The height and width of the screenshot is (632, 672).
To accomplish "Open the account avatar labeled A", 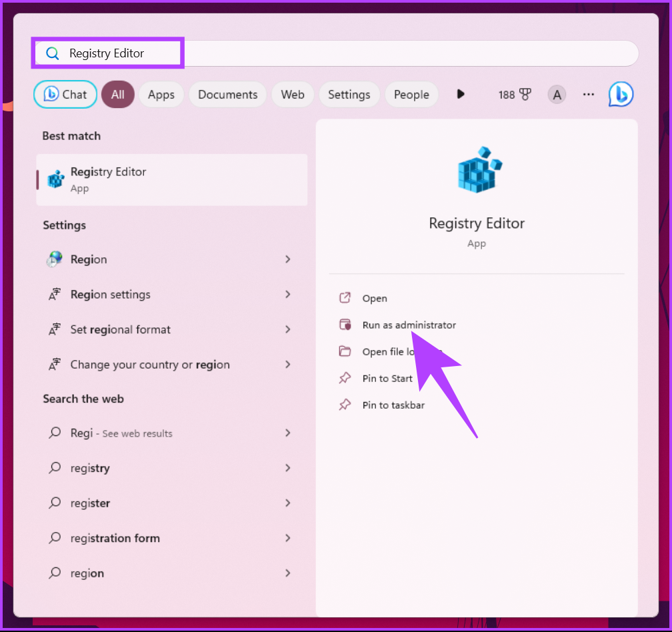I will pyautogui.click(x=557, y=94).
